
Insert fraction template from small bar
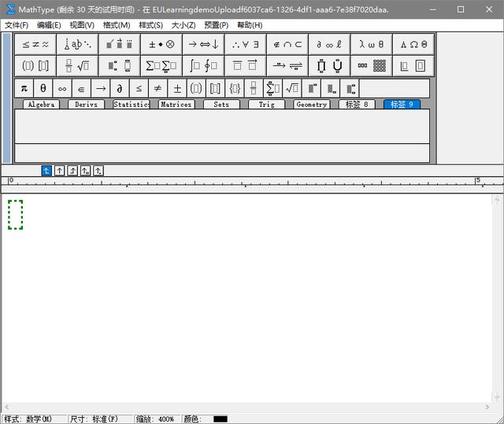pyautogui.click(x=254, y=88)
